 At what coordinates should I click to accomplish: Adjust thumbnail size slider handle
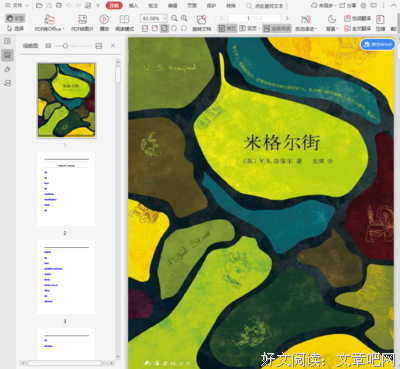tap(65, 46)
